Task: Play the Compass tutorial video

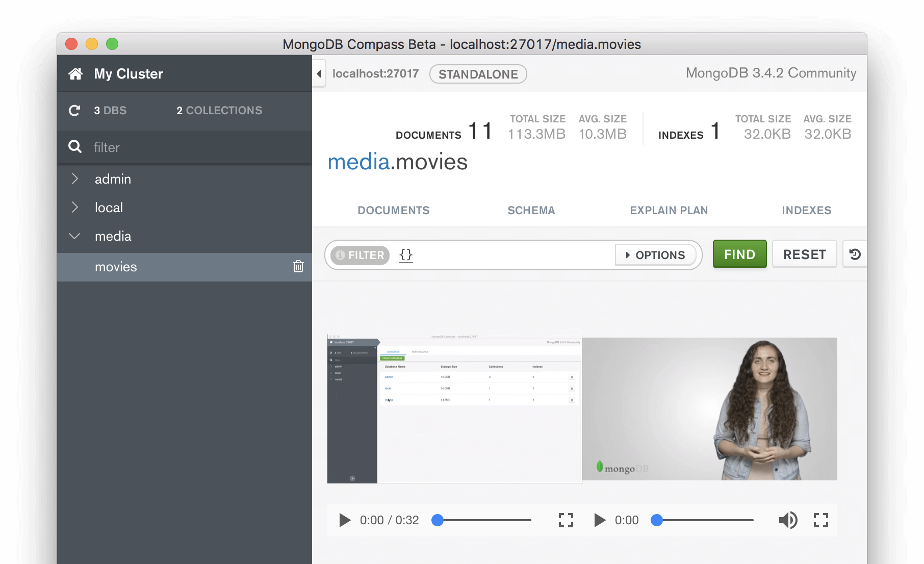Action: click(345, 520)
